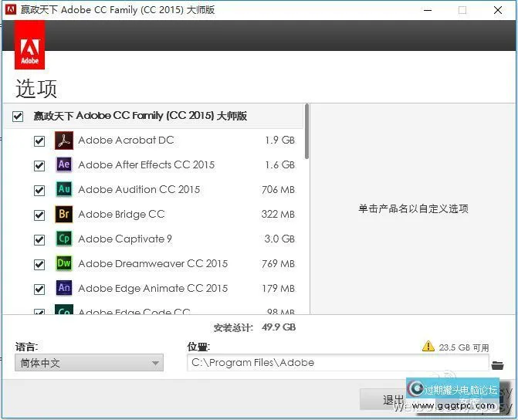
Task: Click the Adobe Acrobat DC product icon
Action: click(x=64, y=141)
